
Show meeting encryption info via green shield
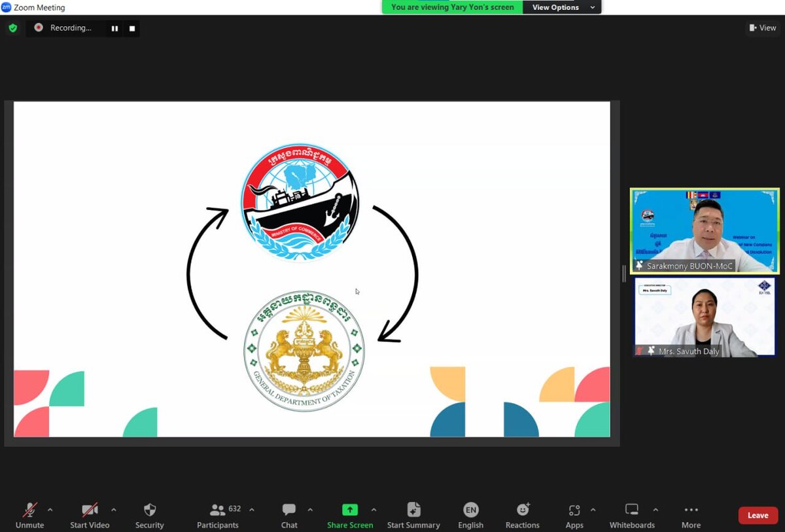pyautogui.click(x=12, y=28)
